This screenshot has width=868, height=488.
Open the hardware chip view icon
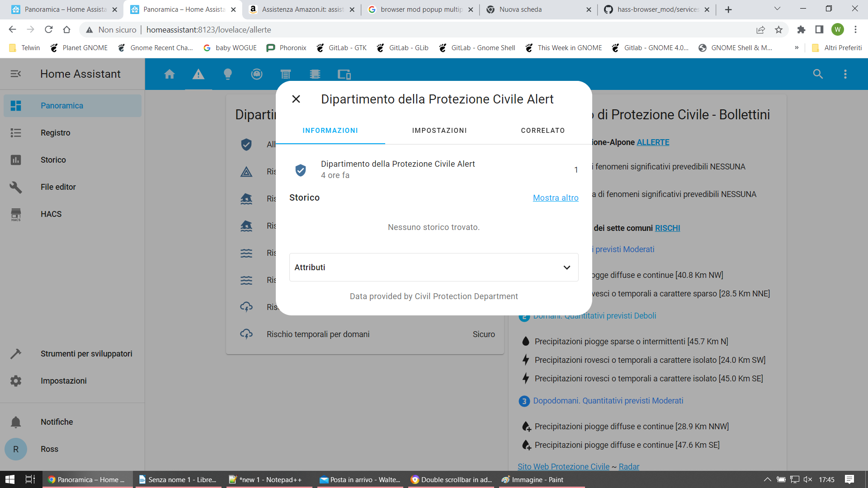click(315, 74)
